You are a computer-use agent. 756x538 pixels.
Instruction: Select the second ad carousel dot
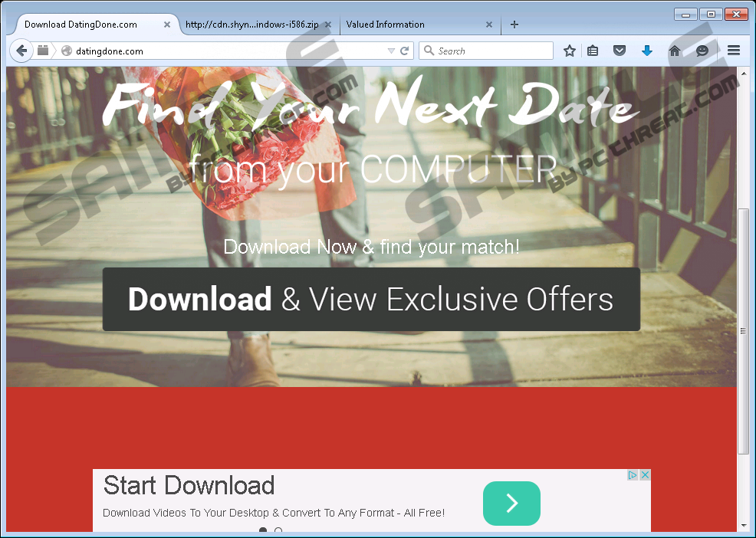(x=278, y=530)
